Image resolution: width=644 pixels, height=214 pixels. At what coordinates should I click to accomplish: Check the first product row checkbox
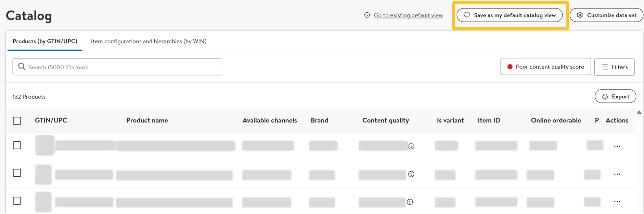[17, 145]
